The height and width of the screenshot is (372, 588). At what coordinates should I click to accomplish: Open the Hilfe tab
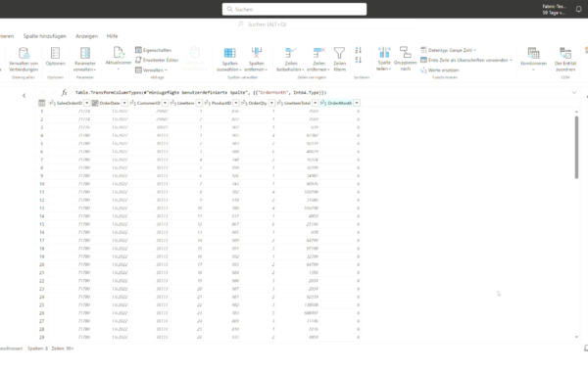pyautogui.click(x=112, y=36)
